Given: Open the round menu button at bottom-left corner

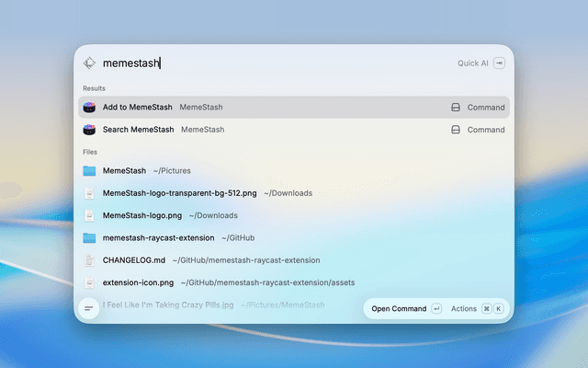Looking at the screenshot, I should point(89,309).
